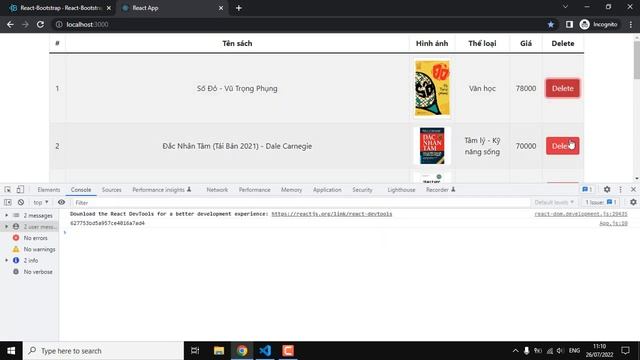Open the Performance insights tab

click(x=162, y=190)
